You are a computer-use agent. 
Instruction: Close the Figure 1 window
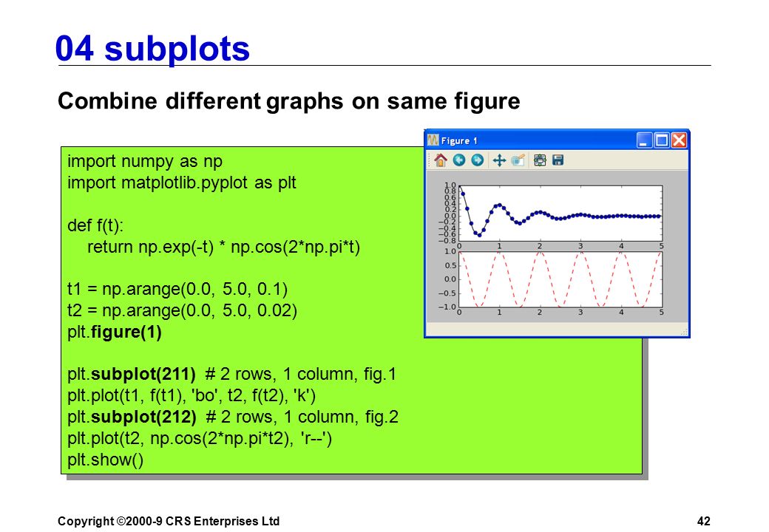(679, 140)
